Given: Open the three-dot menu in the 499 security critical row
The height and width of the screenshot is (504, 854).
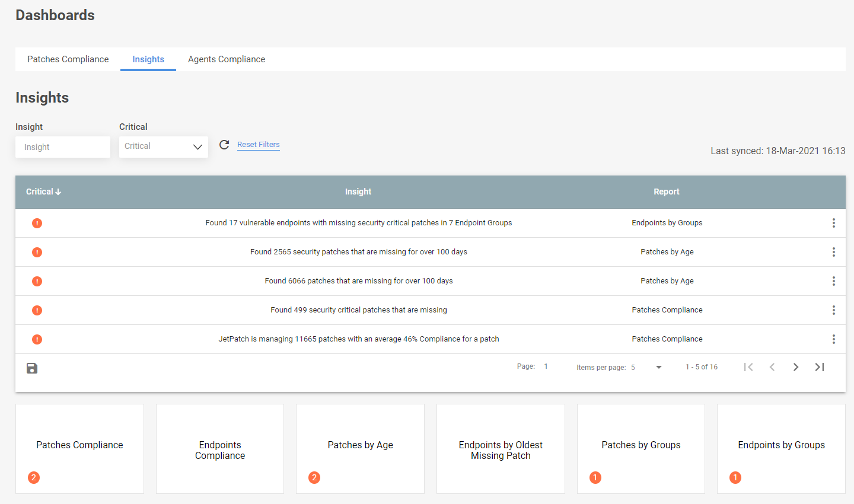Looking at the screenshot, I should (x=833, y=310).
